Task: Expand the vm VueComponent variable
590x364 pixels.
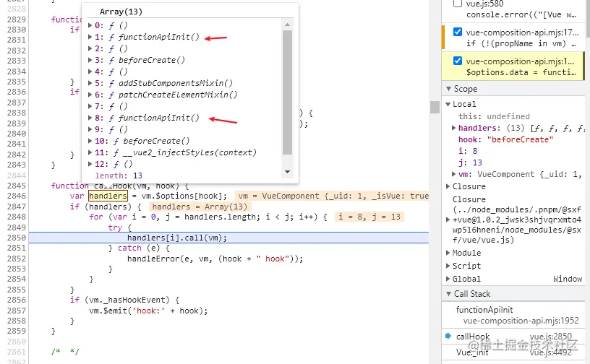Action: [454, 174]
